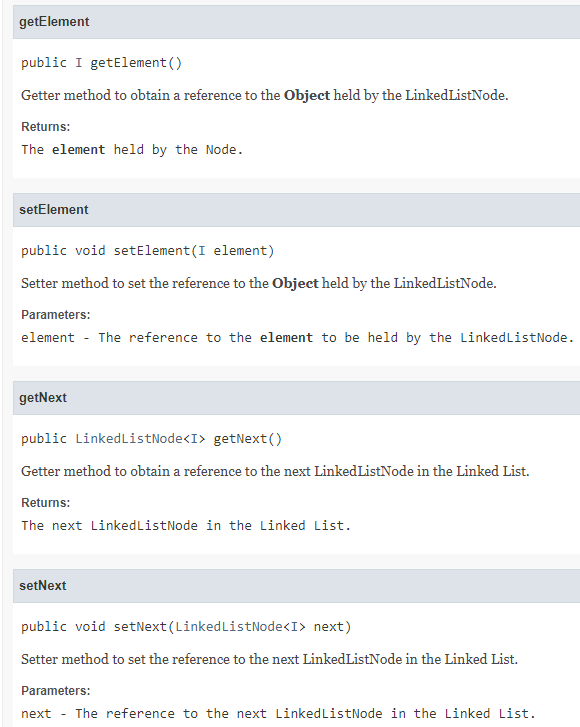Viewport: 580px width, 727px height.
Task: Click bold element word in getElement return text
Action: 78,150
